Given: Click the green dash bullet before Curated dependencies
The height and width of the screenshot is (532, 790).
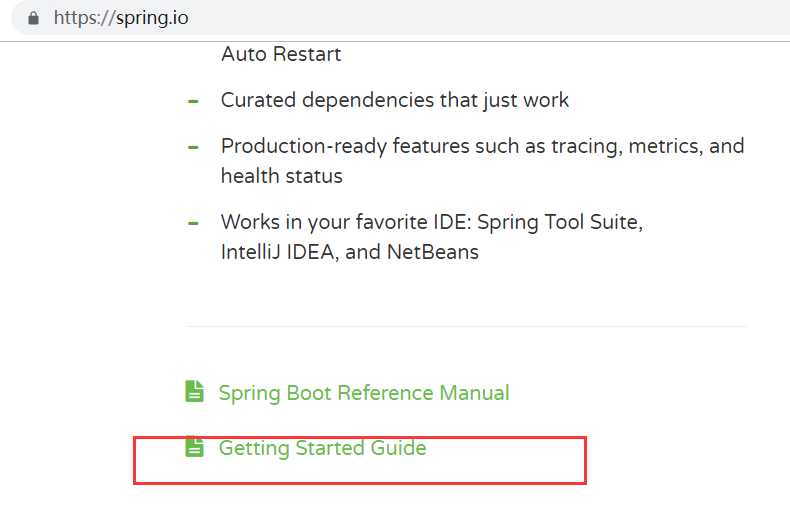Looking at the screenshot, I should [193, 101].
